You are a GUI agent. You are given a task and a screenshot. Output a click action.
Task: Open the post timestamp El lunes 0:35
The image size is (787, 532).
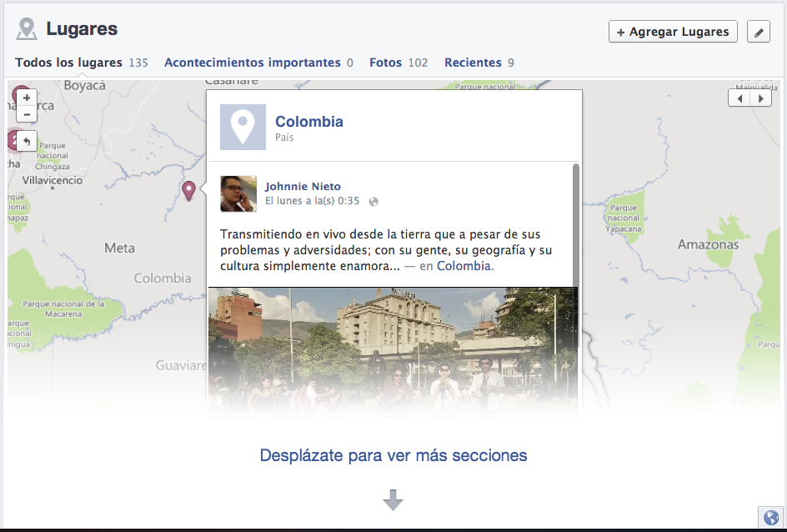(x=312, y=201)
